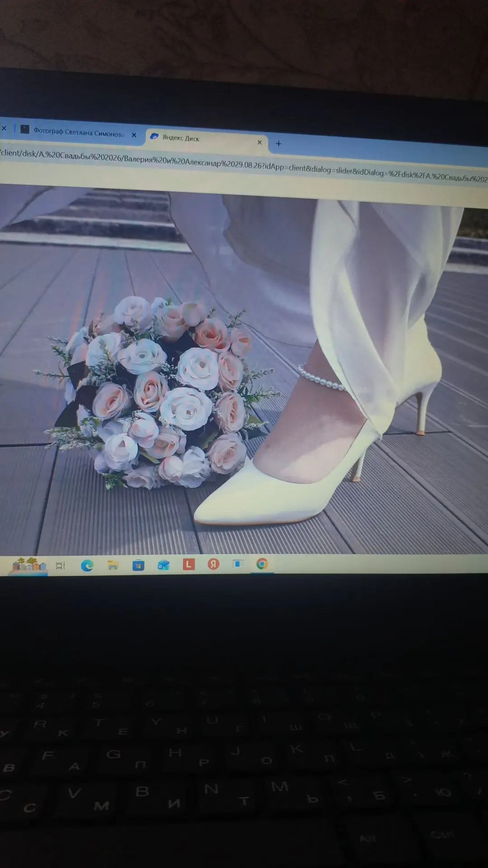
Task: Click the beach houses search widget
Action: click(x=29, y=565)
